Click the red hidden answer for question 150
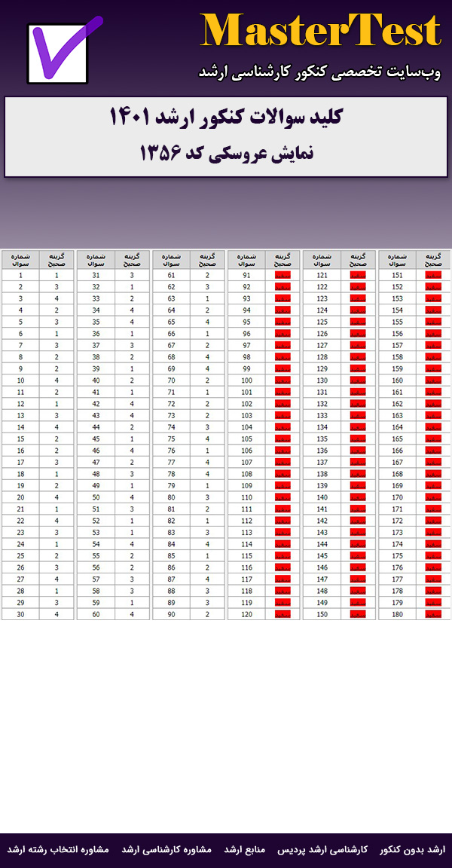The image size is (452, 868). (x=358, y=614)
